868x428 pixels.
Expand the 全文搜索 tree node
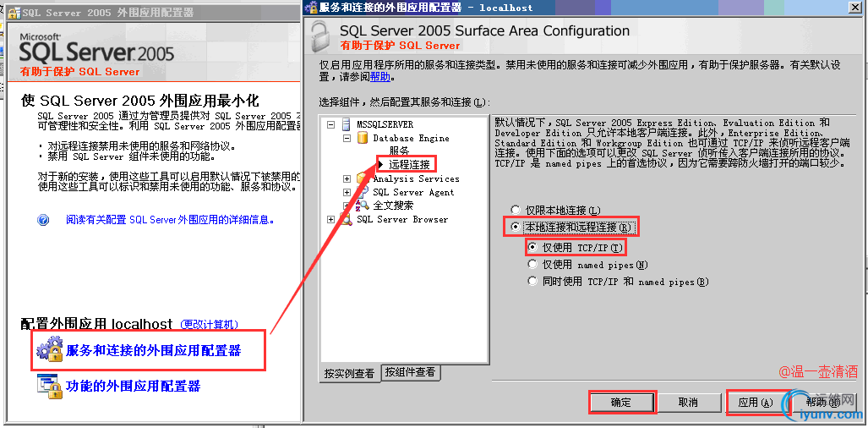point(347,206)
